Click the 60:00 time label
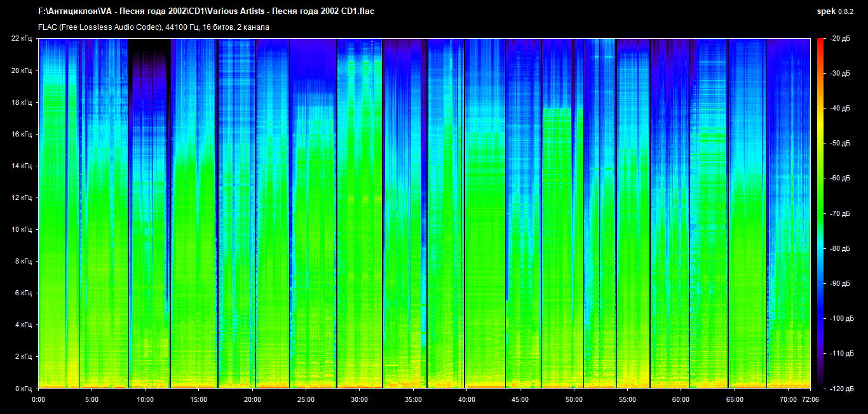This screenshot has width=868, height=414. click(x=681, y=400)
